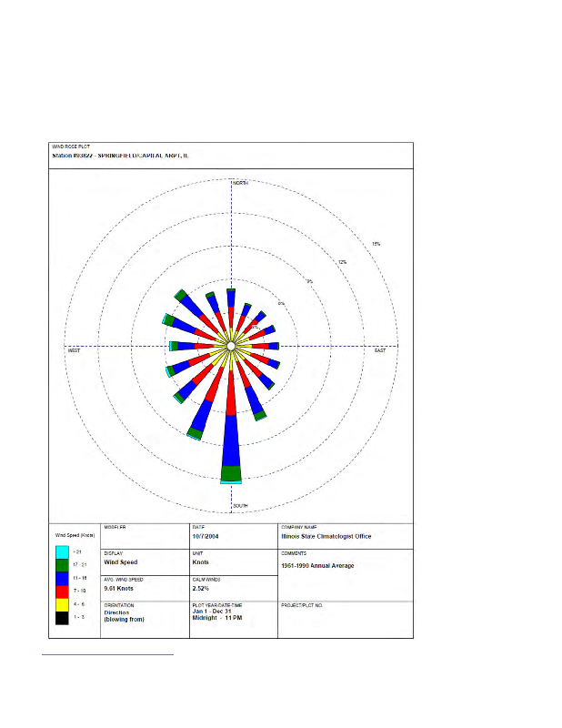This screenshot has width=562, height=728.
Task: Click the date value 10/7/2004
Action: [x=206, y=536]
